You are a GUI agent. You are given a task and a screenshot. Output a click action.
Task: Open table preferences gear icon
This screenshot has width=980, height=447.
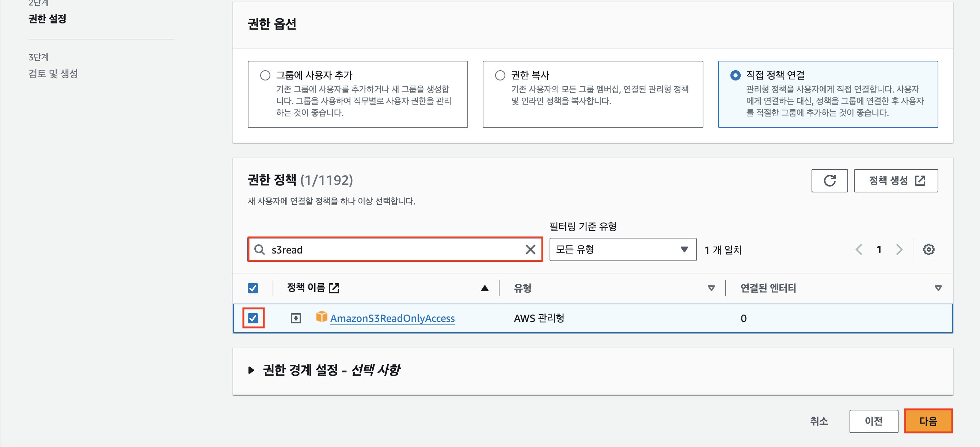tap(928, 249)
